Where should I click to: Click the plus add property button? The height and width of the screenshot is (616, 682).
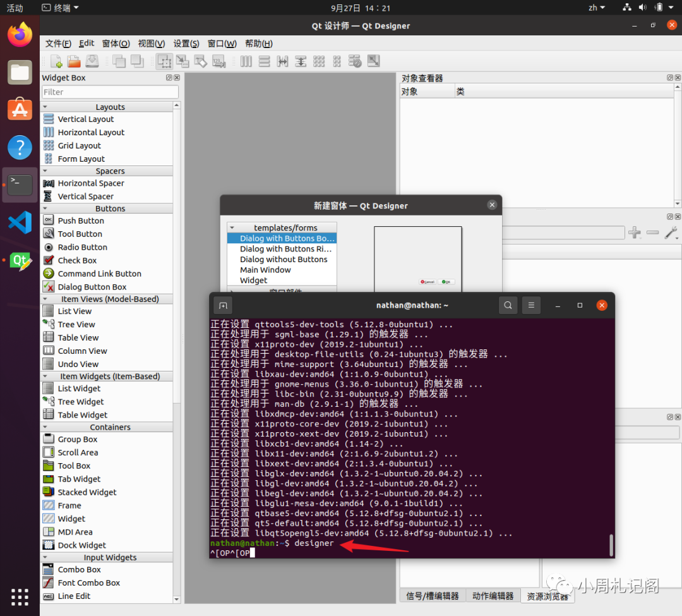click(635, 233)
